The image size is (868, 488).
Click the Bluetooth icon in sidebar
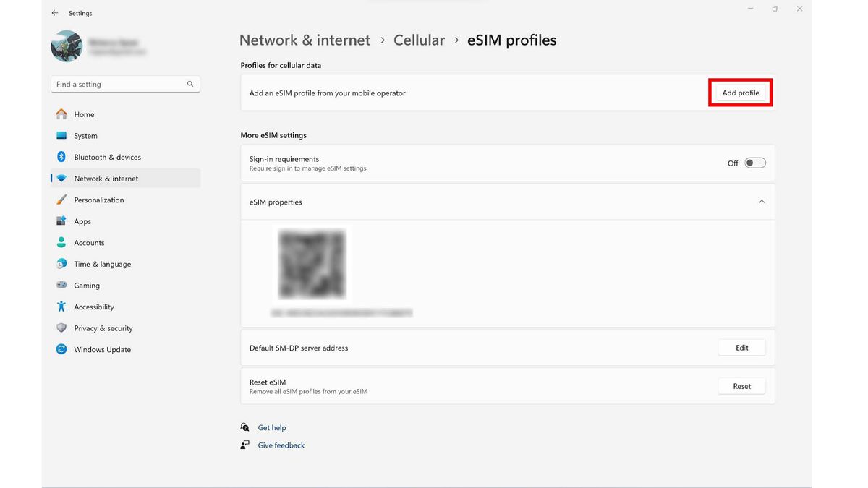61,157
